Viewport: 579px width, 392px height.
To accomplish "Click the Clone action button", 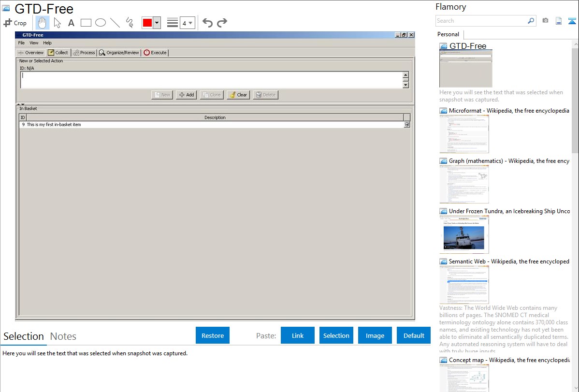I will [212, 95].
